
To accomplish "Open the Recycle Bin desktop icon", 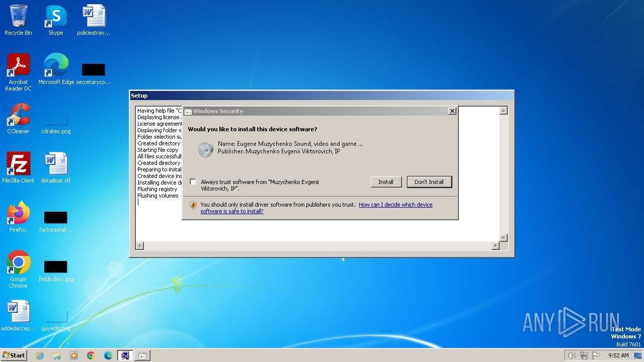I will point(18,20).
